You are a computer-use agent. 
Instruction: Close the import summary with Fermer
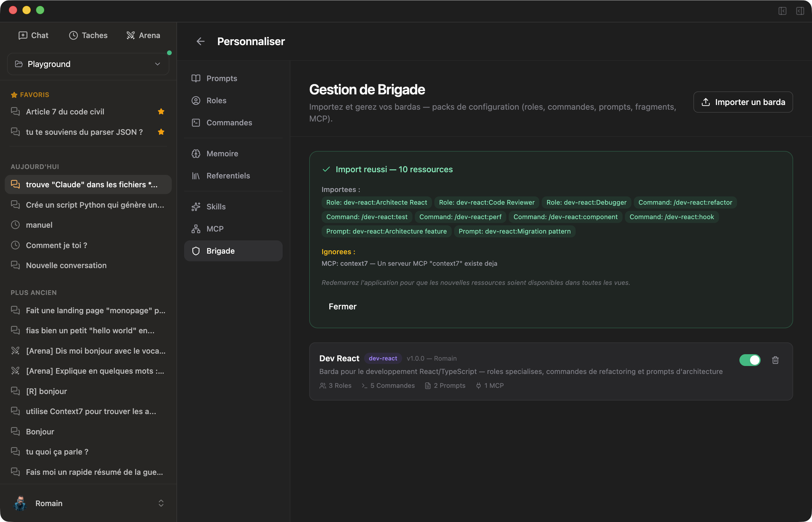tap(343, 306)
